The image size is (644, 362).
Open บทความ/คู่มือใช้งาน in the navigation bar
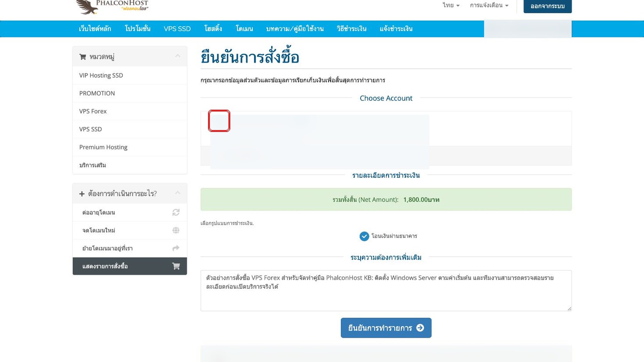[x=295, y=29]
